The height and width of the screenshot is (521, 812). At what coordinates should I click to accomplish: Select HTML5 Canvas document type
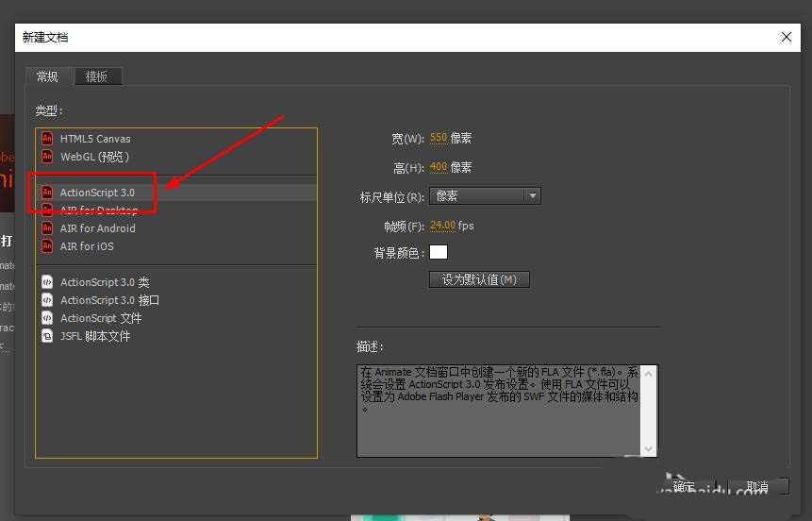(176, 139)
